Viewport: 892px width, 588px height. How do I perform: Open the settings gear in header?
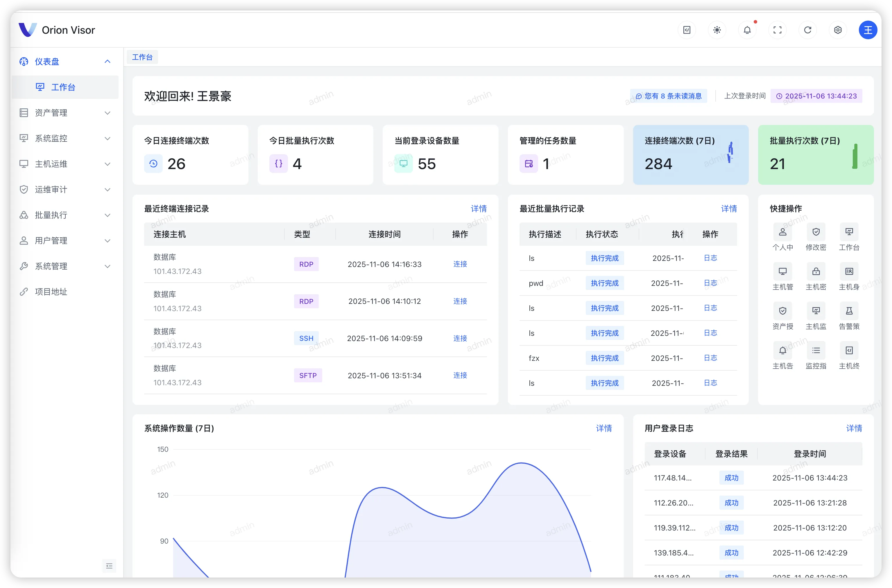pos(838,30)
